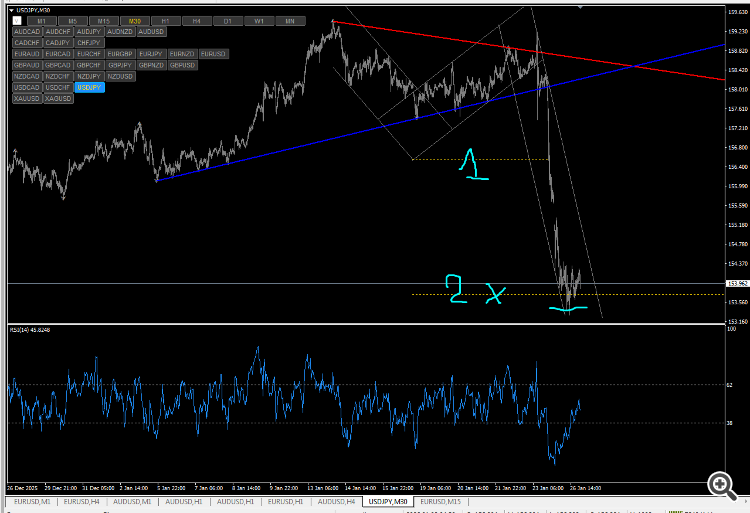Open the EURUSD,H4 chart tab
Viewport: 750px width, 513px height.
click(81, 502)
